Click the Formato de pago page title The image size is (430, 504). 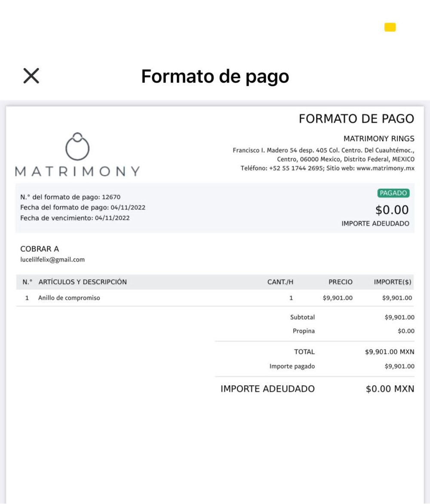215,77
